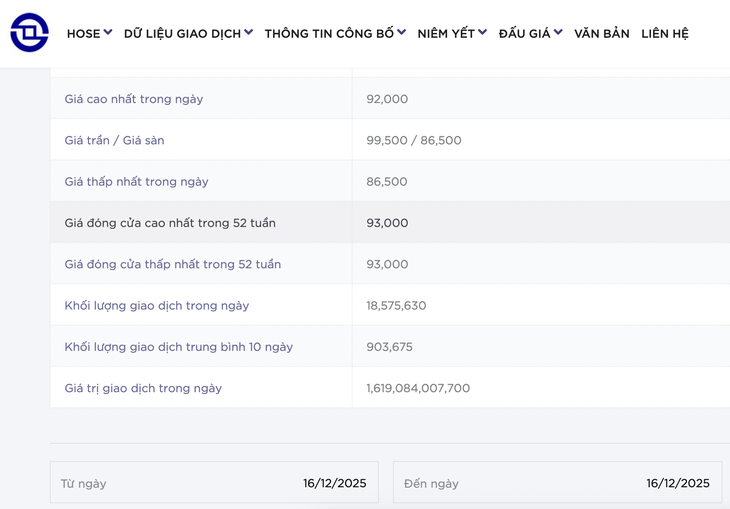Go to the Văn bản page
Image resolution: width=730 pixels, height=509 pixels.
point(602,34)
